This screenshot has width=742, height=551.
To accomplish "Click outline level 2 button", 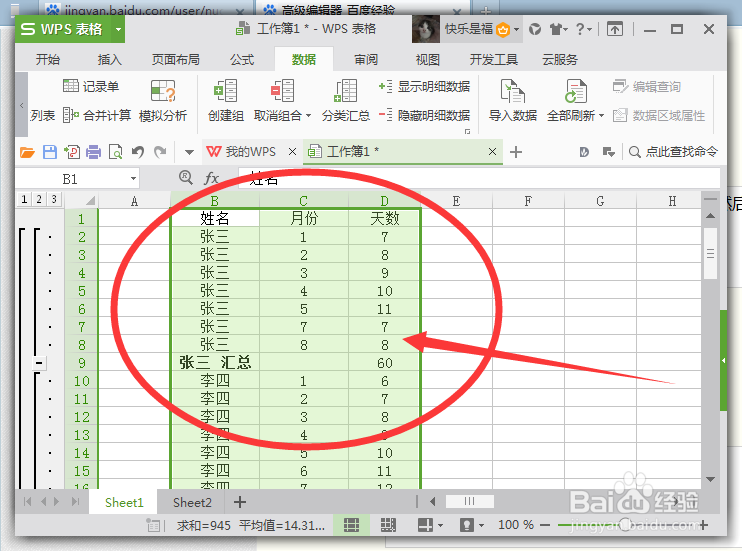I will (39, 199).
